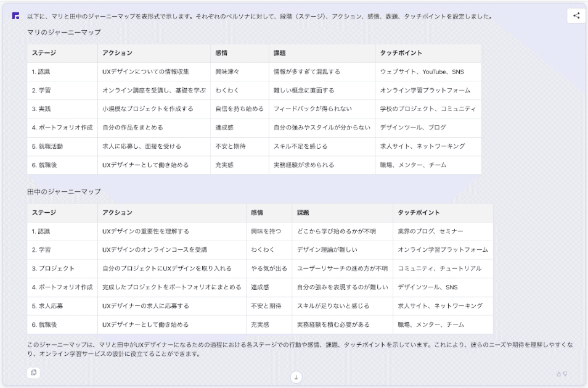Click the purple app logo beside the message
This screenshot has height=388, width=588.
tap(15, 15)
